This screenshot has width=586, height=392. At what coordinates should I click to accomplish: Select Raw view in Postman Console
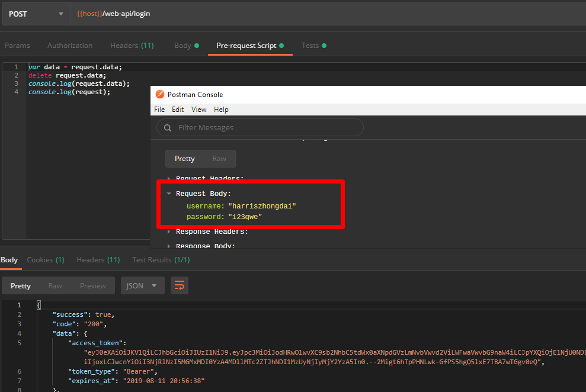click(219, 159)
